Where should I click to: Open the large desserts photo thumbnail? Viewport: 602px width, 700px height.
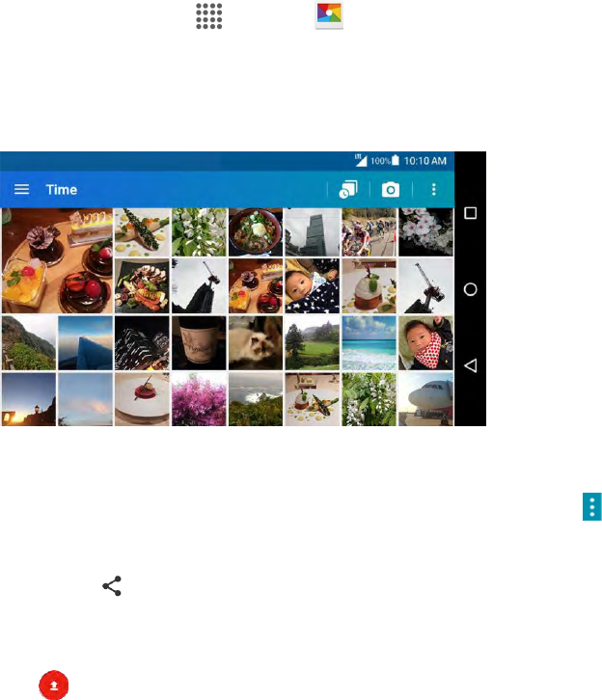(x=57, y=261)
